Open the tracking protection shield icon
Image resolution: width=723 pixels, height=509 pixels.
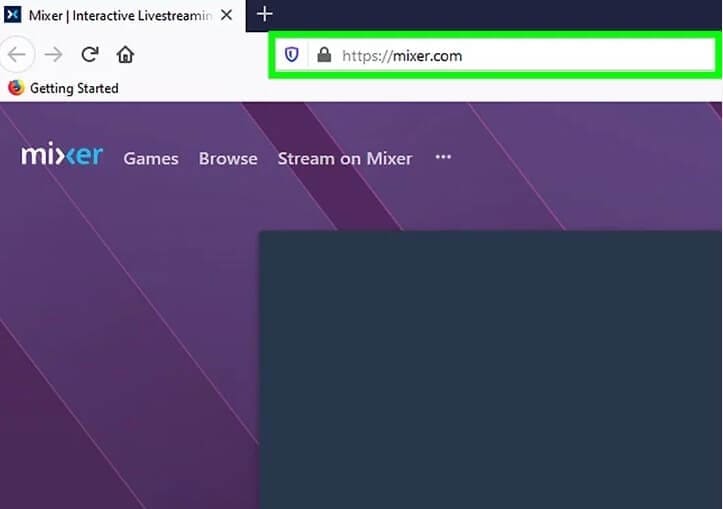point(291,55)
